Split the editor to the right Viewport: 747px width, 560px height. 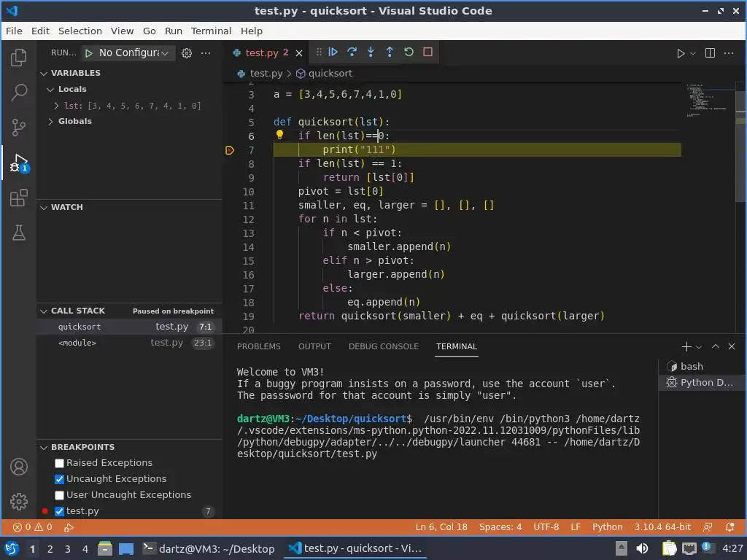pyautogui.click(x=710, y=53)
